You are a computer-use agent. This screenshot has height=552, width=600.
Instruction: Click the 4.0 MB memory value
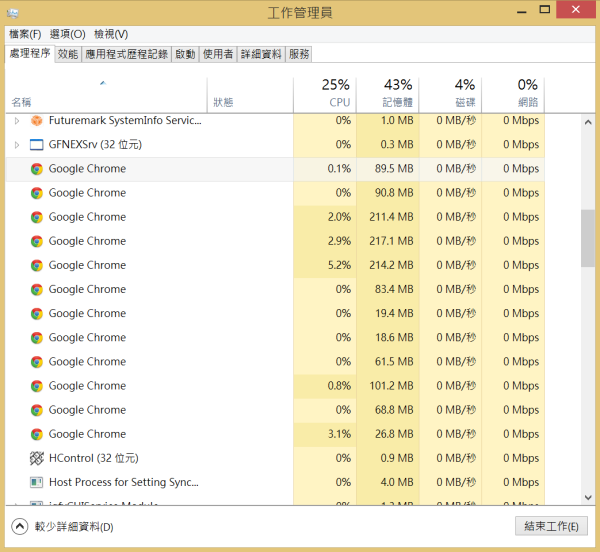pos(397,482)
